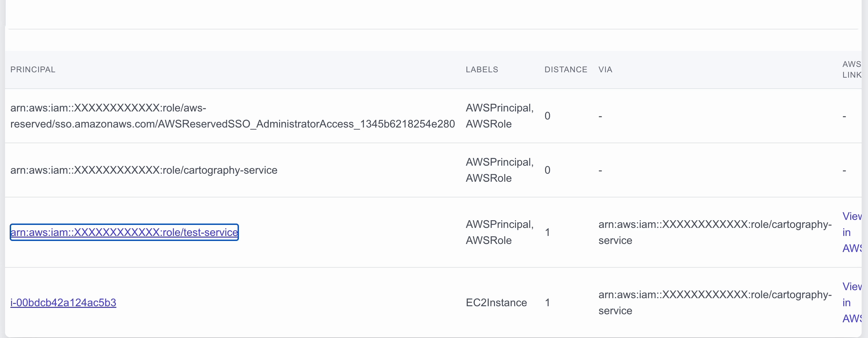Click the DISTANCE column header
The width and height of the screenshot is (868, 338).
566,69
